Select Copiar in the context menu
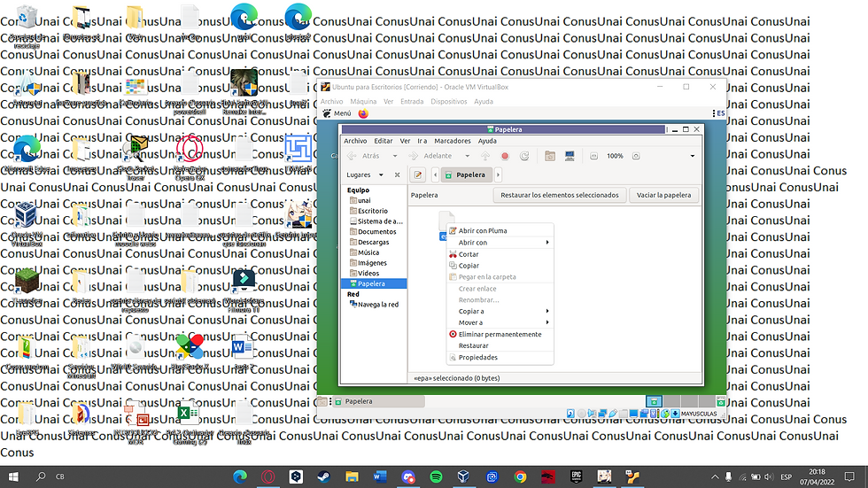This screenshot has width=868, height=488. click(x=500, y=266)
